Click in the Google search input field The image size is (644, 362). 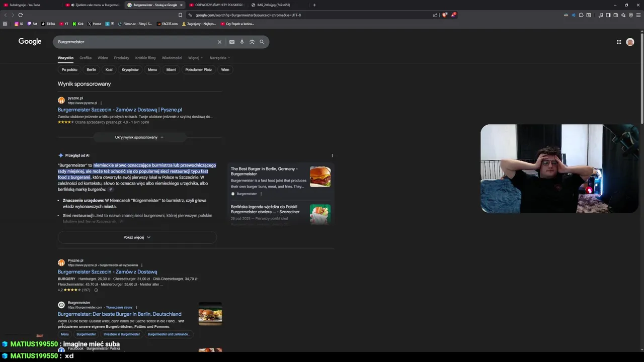click(x=136, y=42)
